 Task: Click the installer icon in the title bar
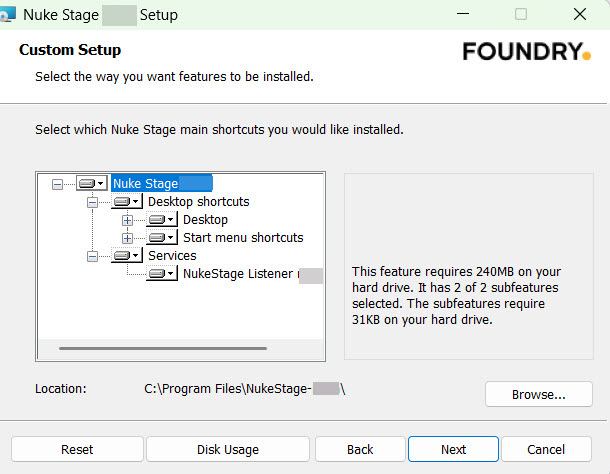[x=10, y=15]
